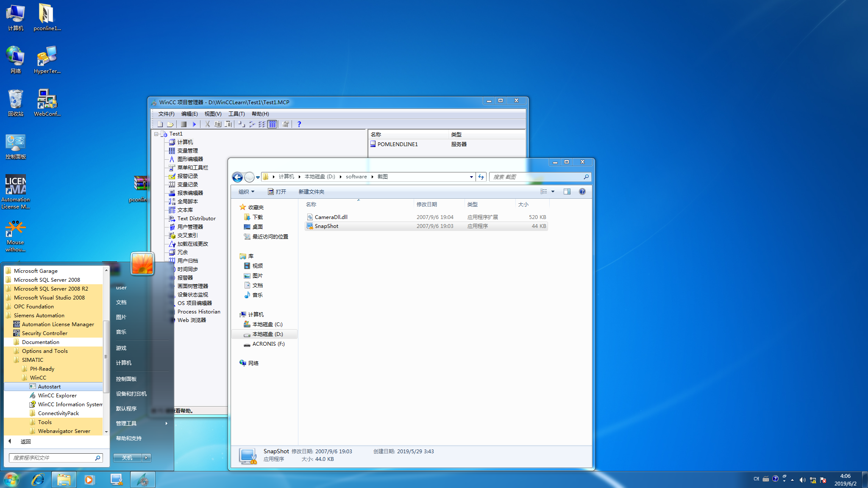The width and height of the screenshot is (868, 488).
Task: Click the WinCC help question-mark icon
Action: [x=300, y=124]
